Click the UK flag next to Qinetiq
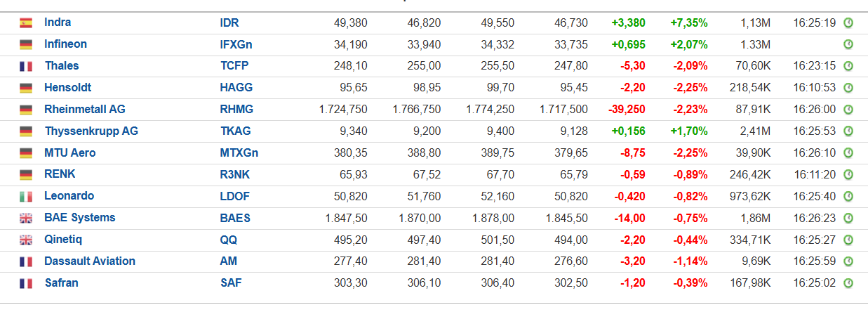The image size is (868, 312). (x=26, y=240)
